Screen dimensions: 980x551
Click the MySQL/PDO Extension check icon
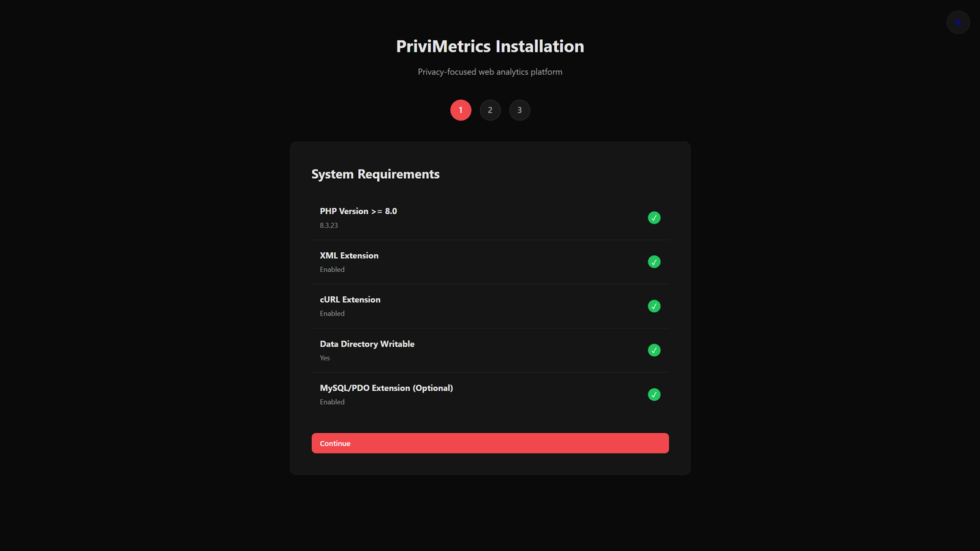[654, 394]
